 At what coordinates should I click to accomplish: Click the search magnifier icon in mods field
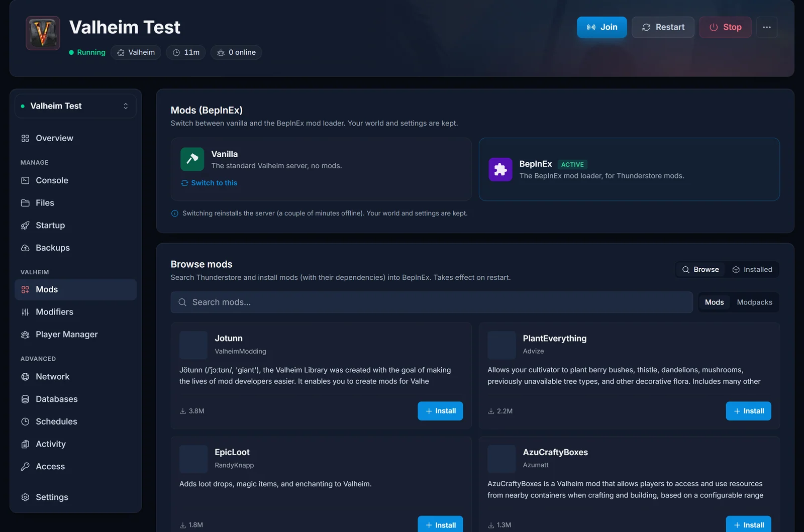point(182,302)
